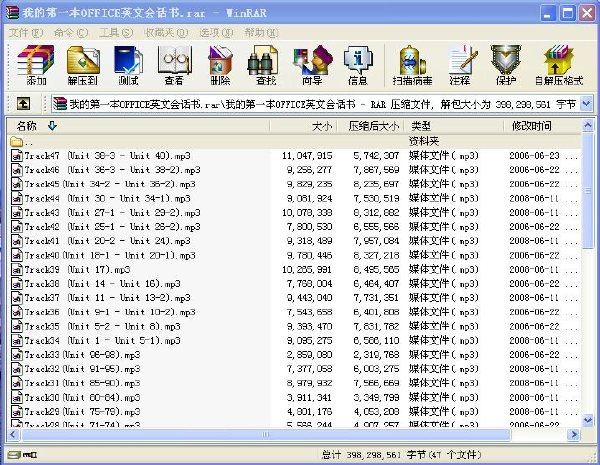This screenshot has height=465, width=600.
Task: Click the archive icon in the address bar
Action: tap(60, 104)
